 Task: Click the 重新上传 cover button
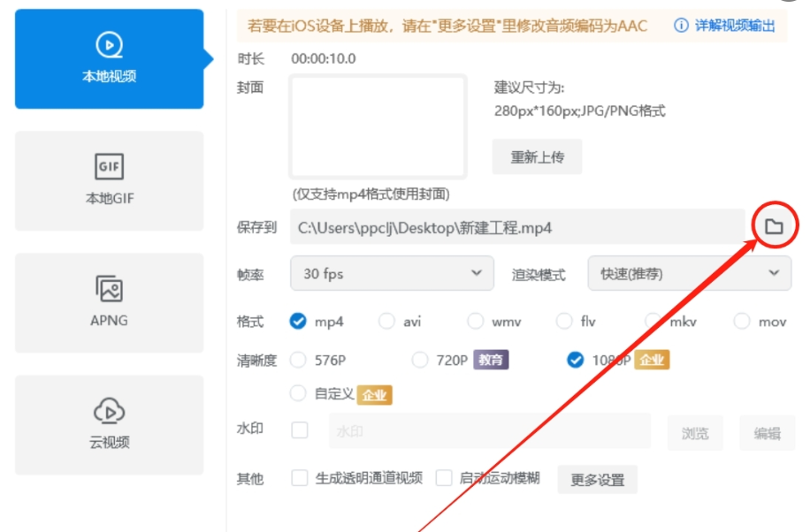537,156
